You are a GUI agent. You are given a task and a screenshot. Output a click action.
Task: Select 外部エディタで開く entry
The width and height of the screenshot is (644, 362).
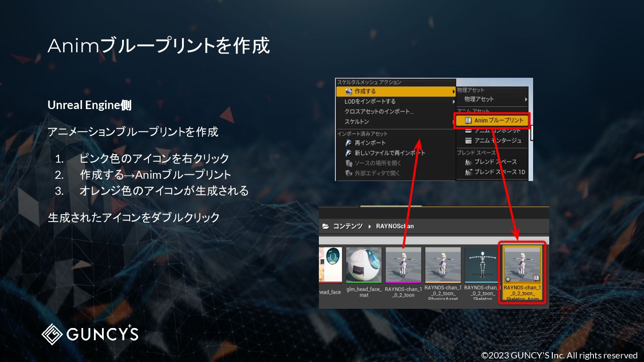395,173
